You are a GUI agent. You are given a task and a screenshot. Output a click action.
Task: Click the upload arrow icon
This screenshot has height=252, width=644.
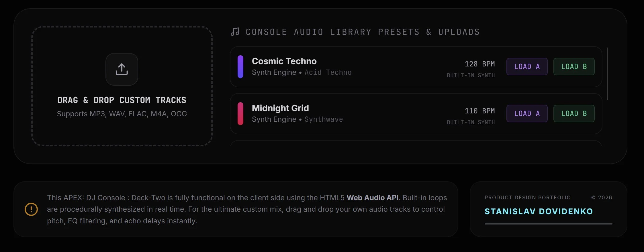(x=122, y=69)
